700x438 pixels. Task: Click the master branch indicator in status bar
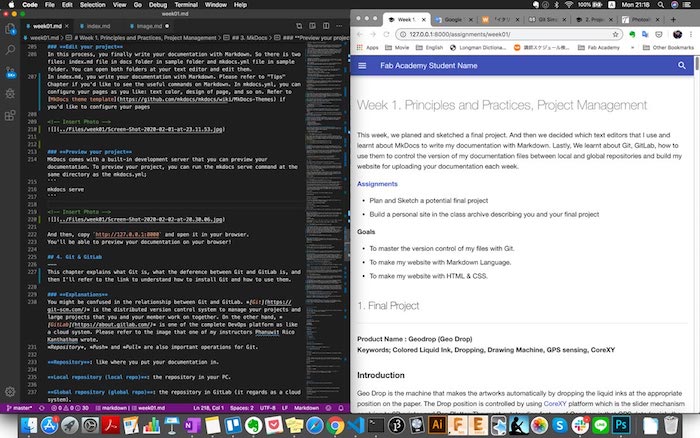click(20, 408)
